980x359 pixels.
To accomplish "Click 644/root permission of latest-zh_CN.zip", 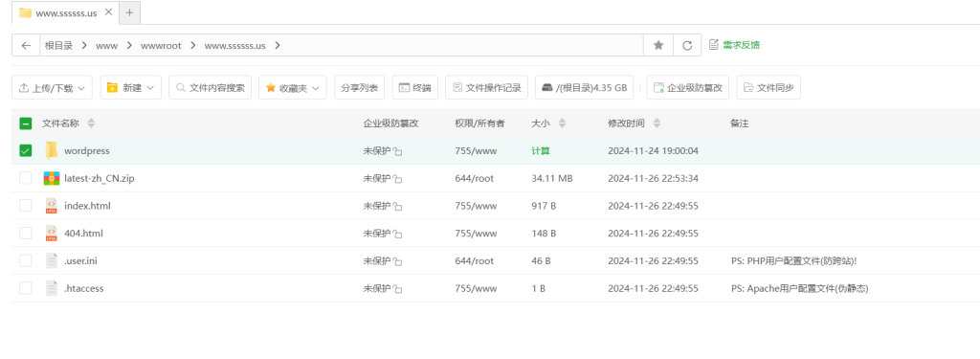I will tap(475, 178).
